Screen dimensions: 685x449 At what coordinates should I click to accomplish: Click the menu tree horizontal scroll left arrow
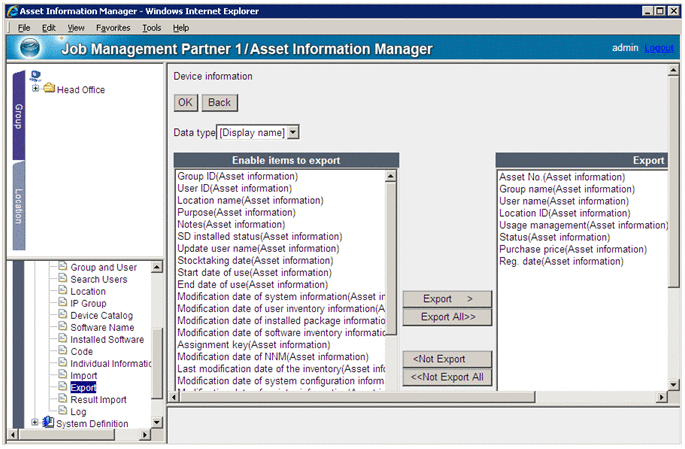point(13,435)
